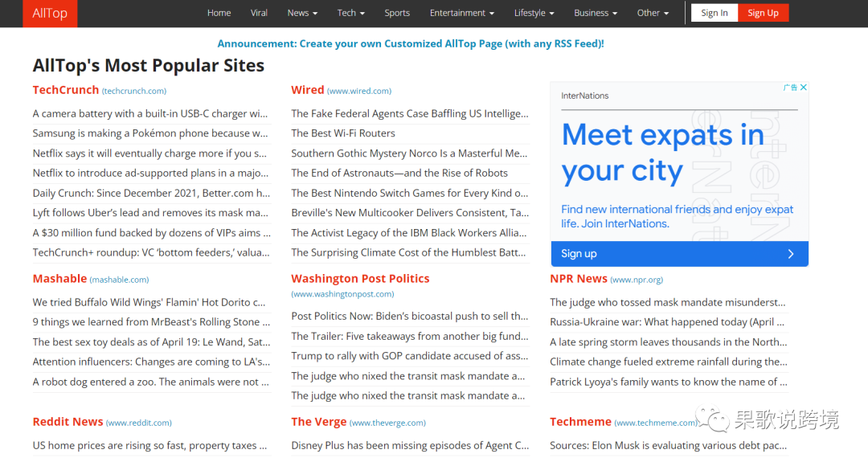Open the TechCrunch section heading
Screen dimensions: 868x458
point(65,90)
